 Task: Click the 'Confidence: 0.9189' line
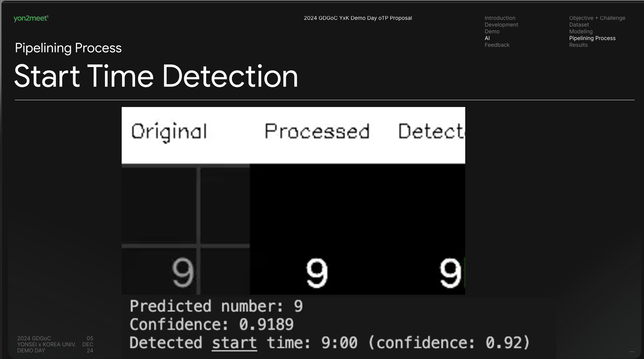click(x=212, y=324)
